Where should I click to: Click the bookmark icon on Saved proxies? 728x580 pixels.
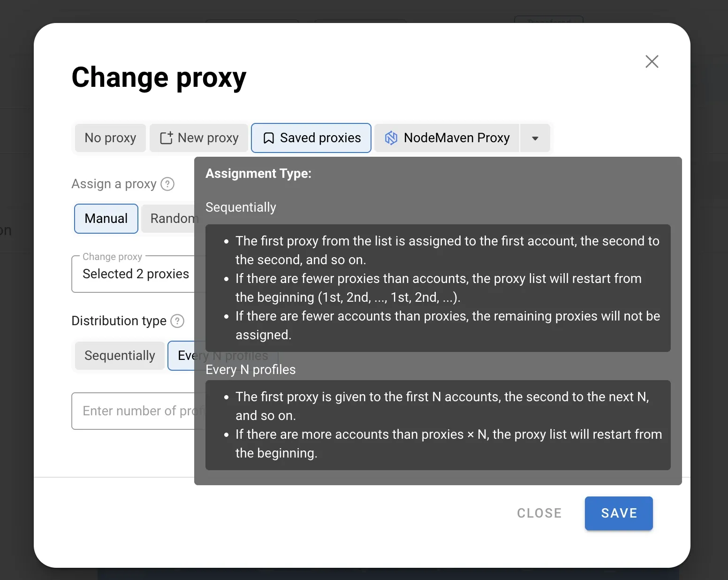coord(268,138)
